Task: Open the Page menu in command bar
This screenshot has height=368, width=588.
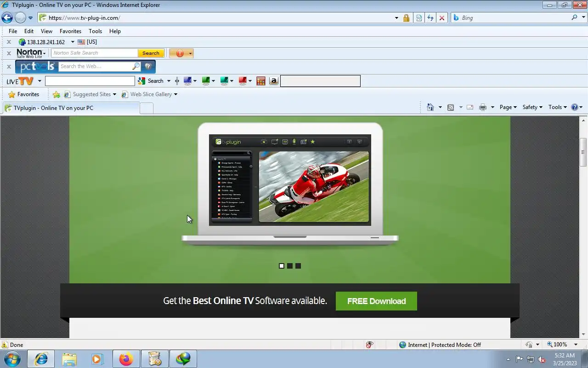Action: [x=508, y=107]
